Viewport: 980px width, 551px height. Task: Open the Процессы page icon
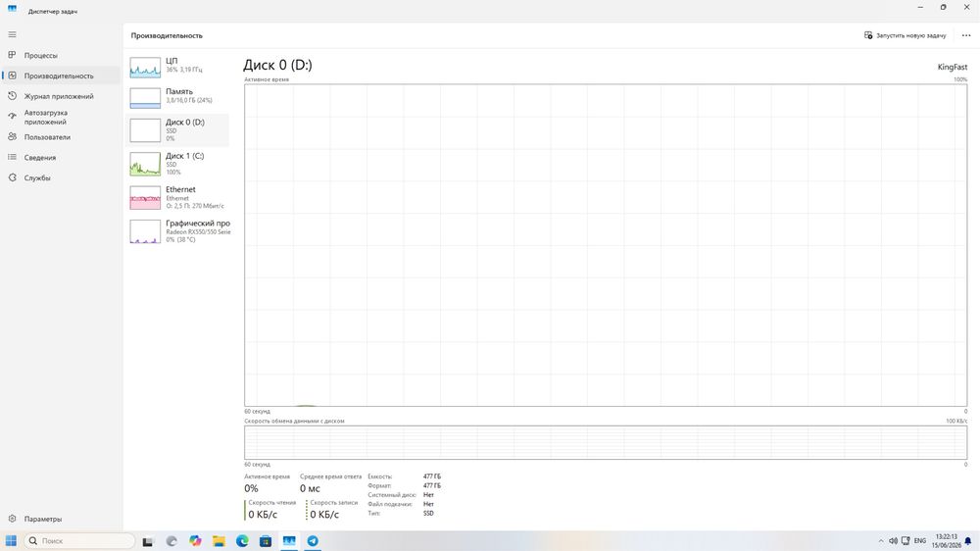click(12, 55)
